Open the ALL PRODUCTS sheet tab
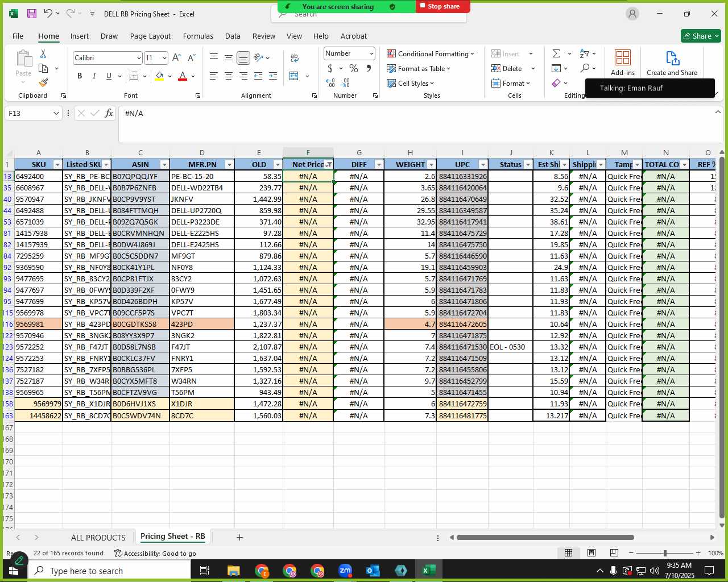 pyautogui.click(x=98, y=537)
